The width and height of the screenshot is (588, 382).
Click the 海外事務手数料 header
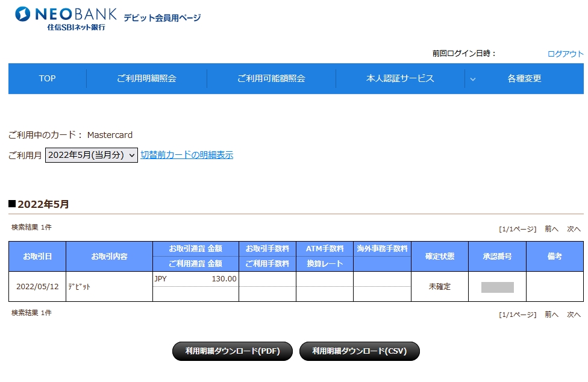pyautogui.click(x=382, y=249)
